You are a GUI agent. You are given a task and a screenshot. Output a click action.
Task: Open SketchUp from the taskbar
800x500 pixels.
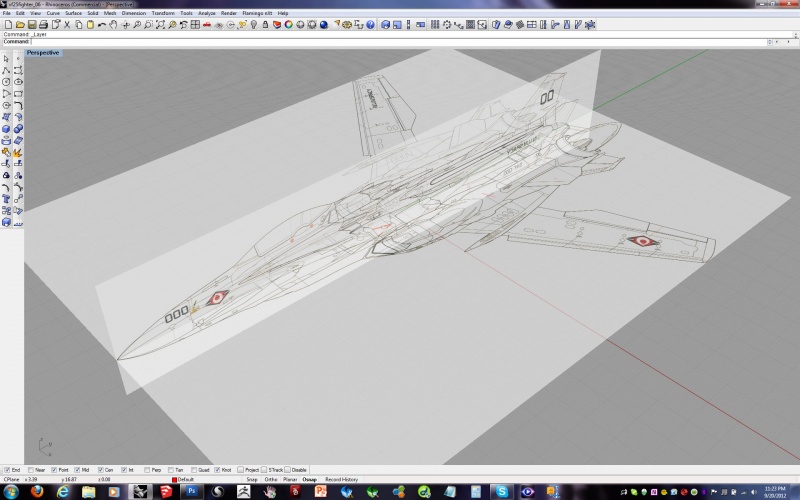(x=166, y=492)
